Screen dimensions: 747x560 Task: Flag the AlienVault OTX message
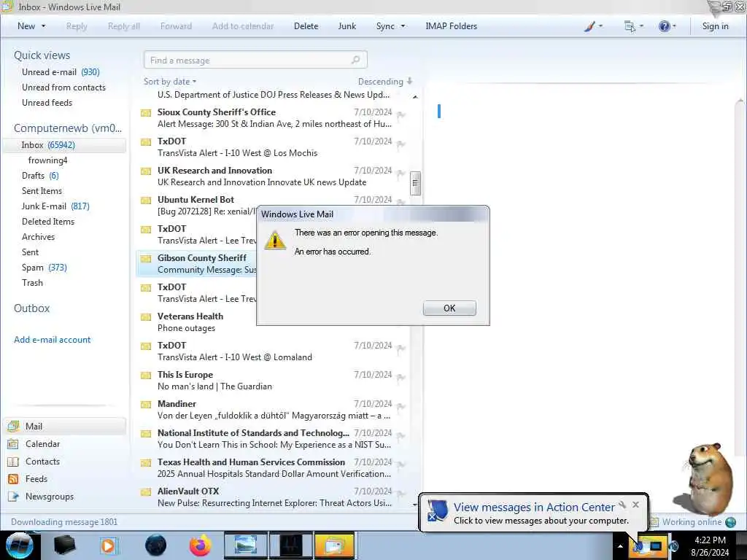401,494
